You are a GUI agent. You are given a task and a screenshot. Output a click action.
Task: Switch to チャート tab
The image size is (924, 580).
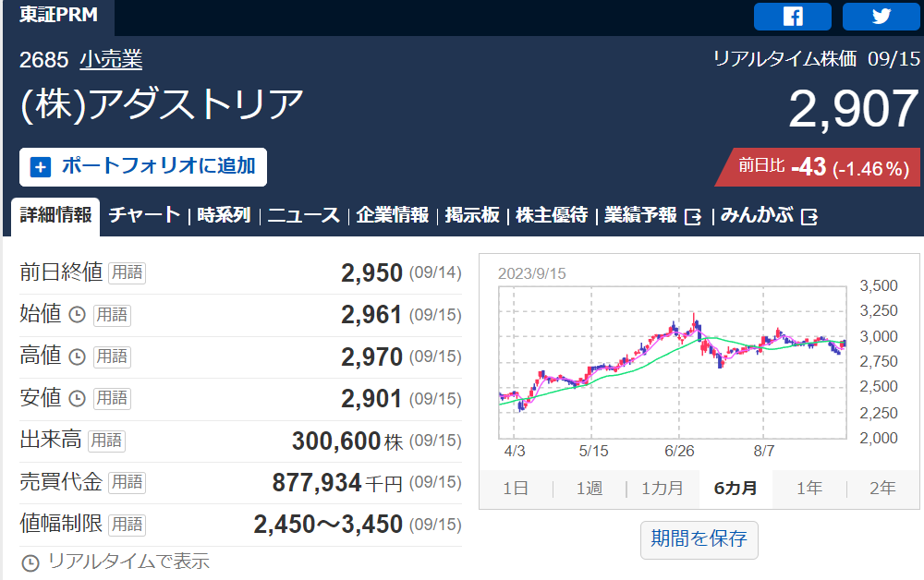pyautogui.click(x=144, y=215)
